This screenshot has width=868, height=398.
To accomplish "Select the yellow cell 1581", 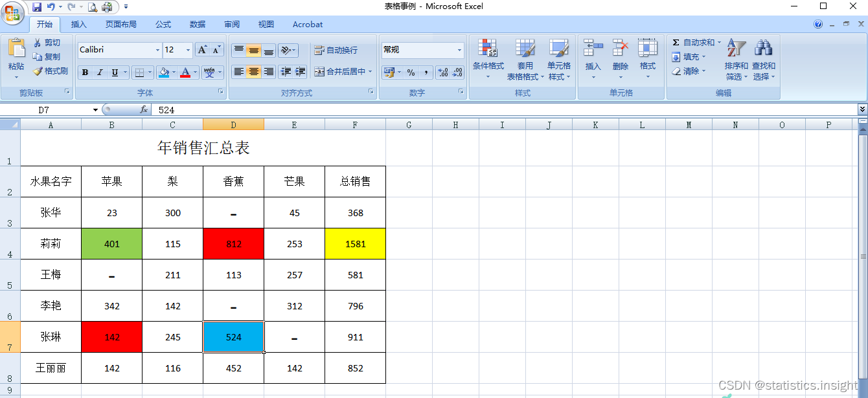I will pyautogui.click(x=355, y=244).
